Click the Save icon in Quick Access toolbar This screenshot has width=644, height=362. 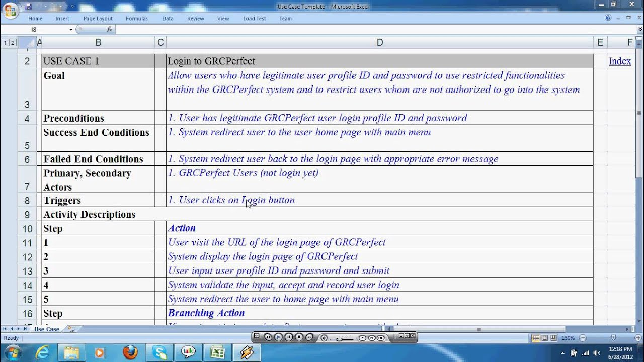point(29,7)
